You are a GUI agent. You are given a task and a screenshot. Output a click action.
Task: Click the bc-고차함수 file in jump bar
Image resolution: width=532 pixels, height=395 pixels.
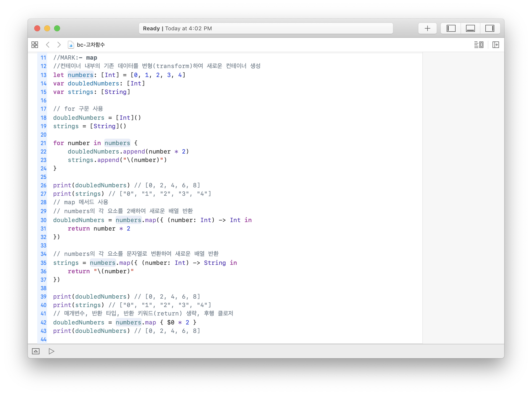pyautogui.click(x=91, y=45)
